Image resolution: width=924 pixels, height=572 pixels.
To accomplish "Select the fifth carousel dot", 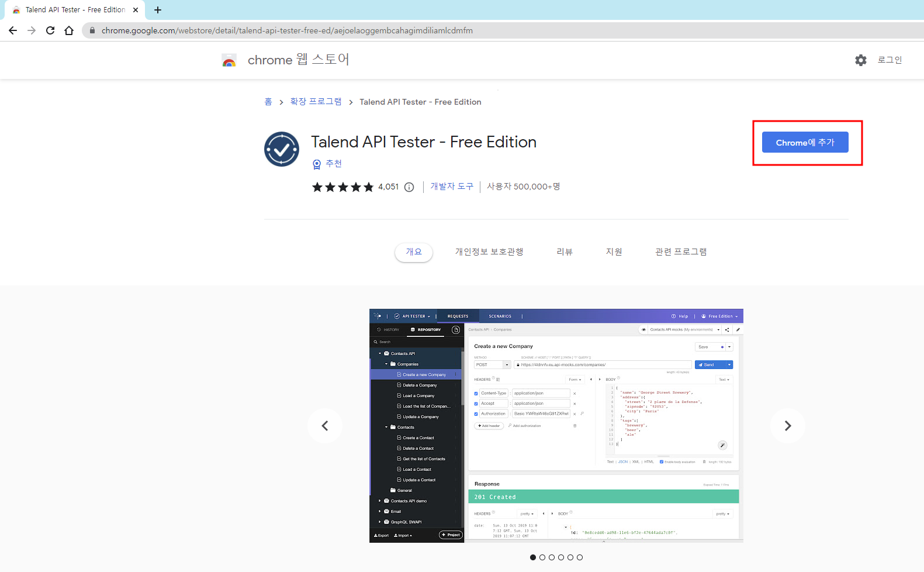I will (x=570, y=557).
